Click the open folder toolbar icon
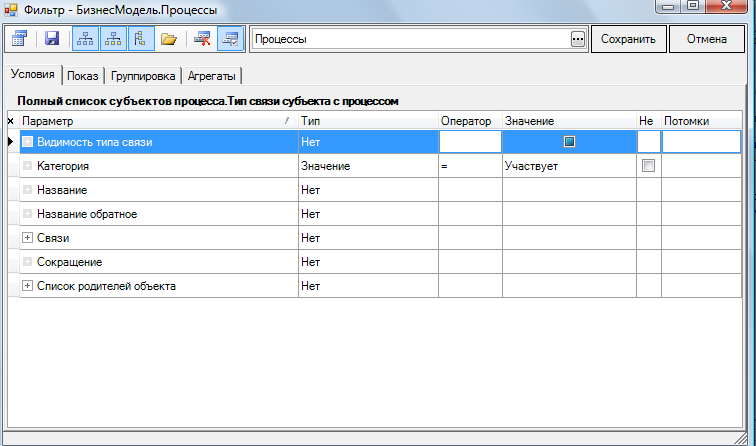Screen dimensions: 756x446 point(169,39)
